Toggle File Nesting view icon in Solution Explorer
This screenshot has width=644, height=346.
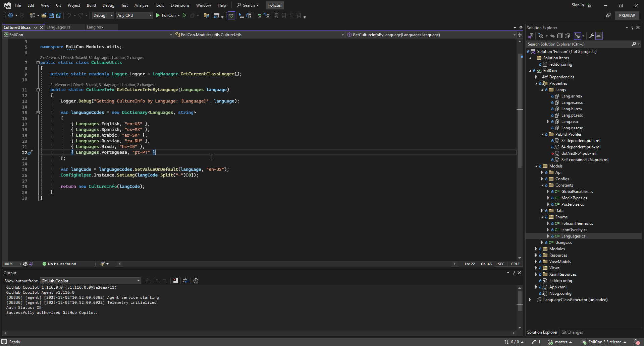[578, 36]
